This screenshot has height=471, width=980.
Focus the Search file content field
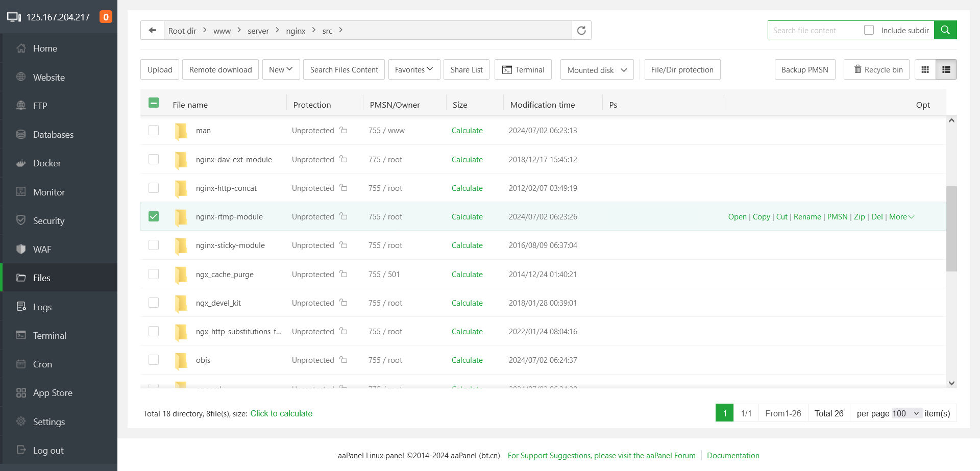[814, 31]
